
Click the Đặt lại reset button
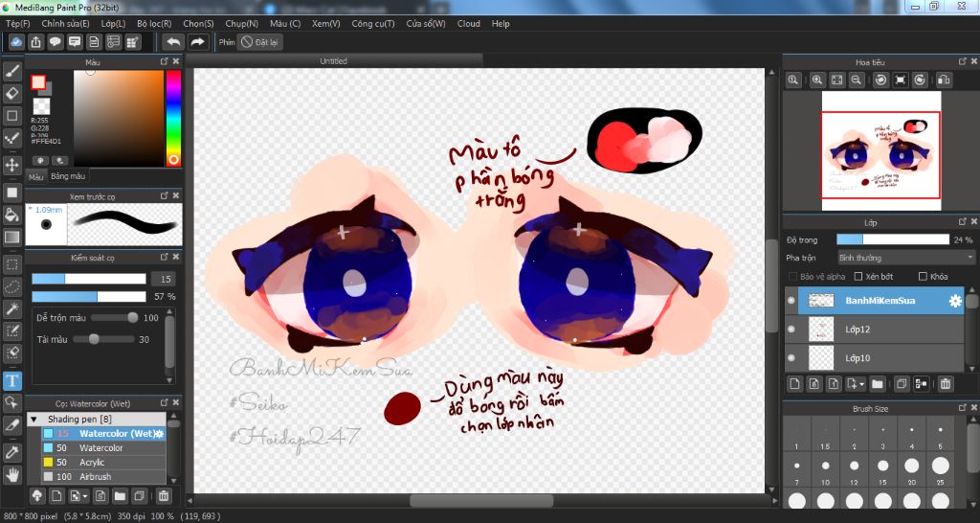click(259, 42)
